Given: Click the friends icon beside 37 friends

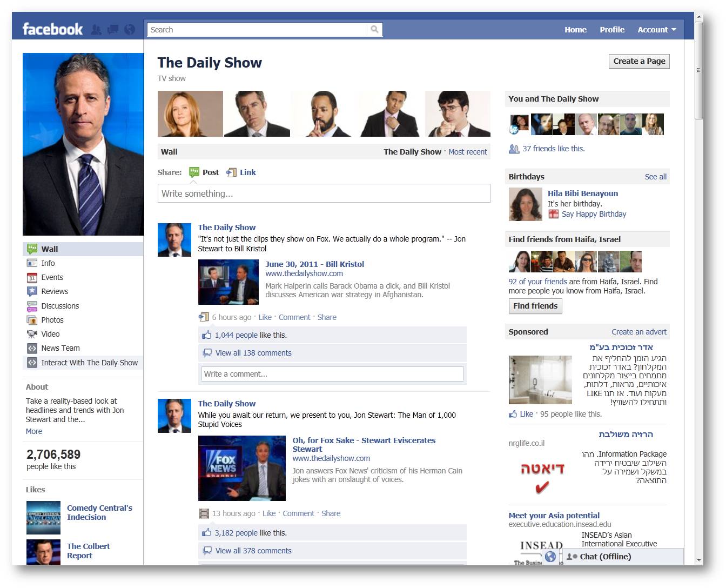Looking at the screenshot, I should (x=514, y=149).
